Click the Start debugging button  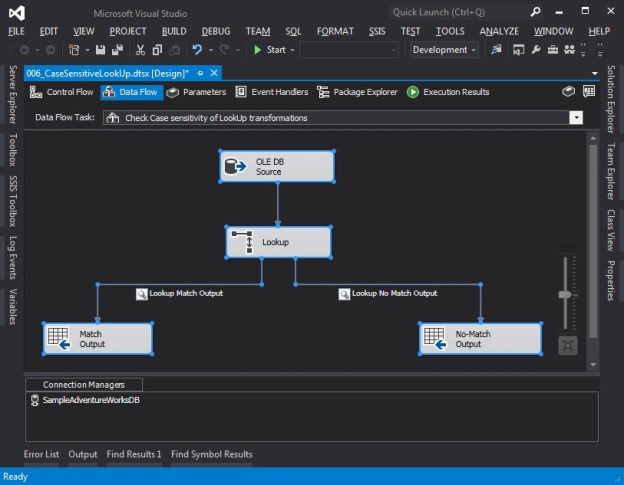(x=271, y=50)
